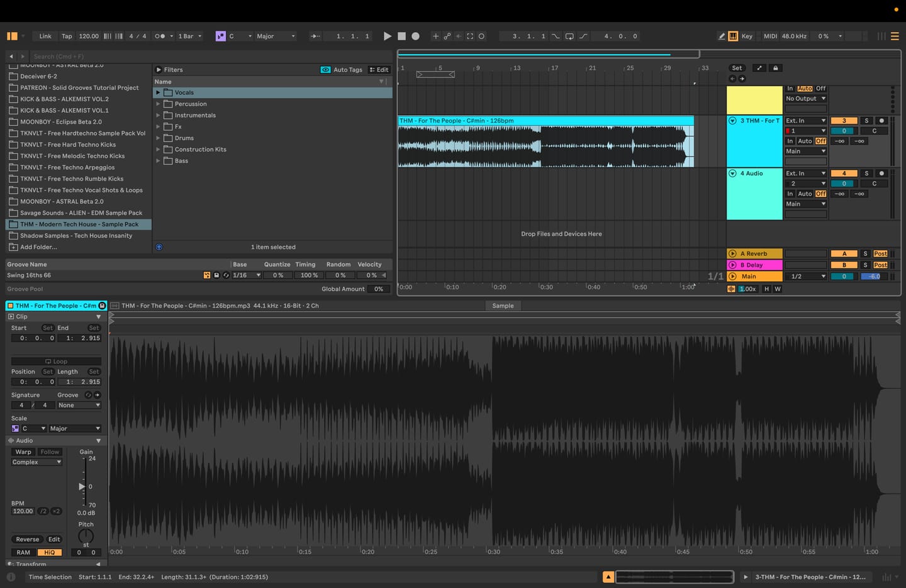This screenshot has width=906, height=588.
Task: Open the Drums folder
Action: click(x=184, y=138)
